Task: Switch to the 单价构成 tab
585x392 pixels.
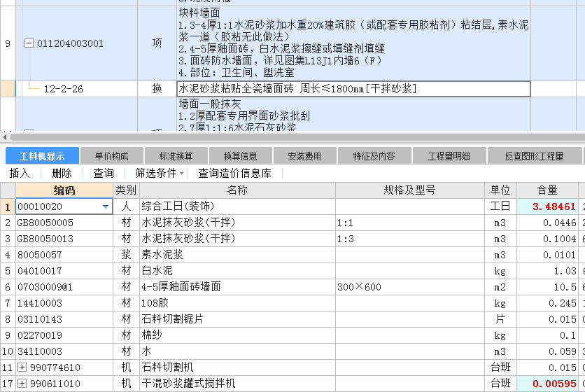Action: point(111,156)
